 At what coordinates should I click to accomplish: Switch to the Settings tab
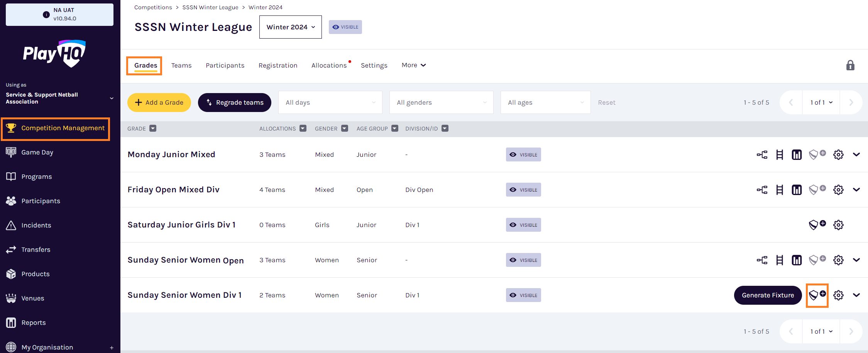374,66
